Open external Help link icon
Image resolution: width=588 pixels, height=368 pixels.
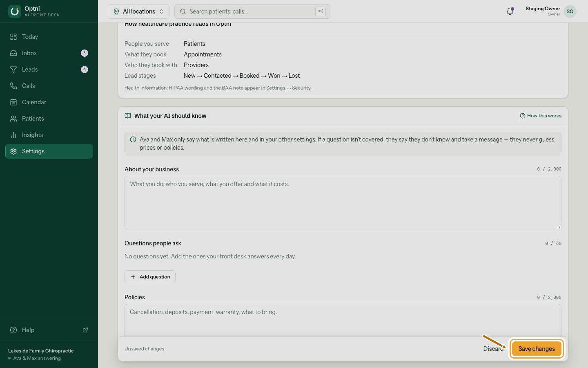(85, 330)
